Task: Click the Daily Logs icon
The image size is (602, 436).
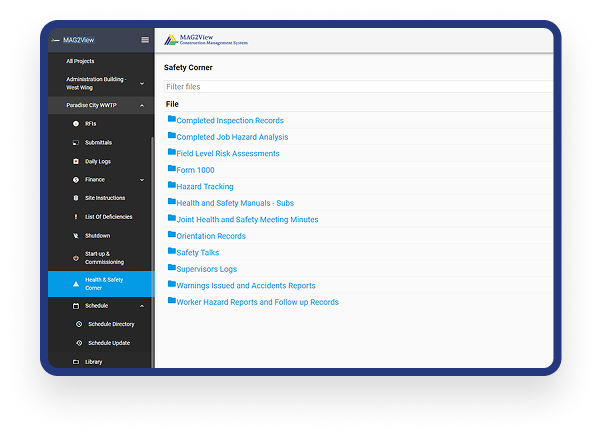Action: pyautogui.click(x=76, y=161)
